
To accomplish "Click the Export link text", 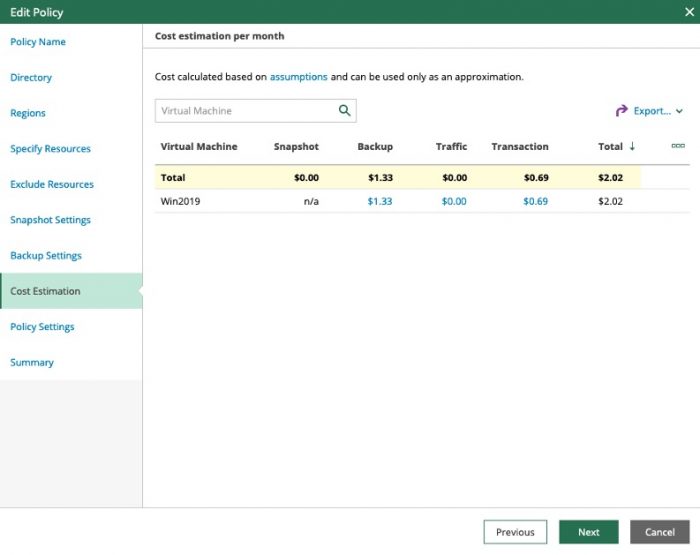I will (x=652, y=111).
